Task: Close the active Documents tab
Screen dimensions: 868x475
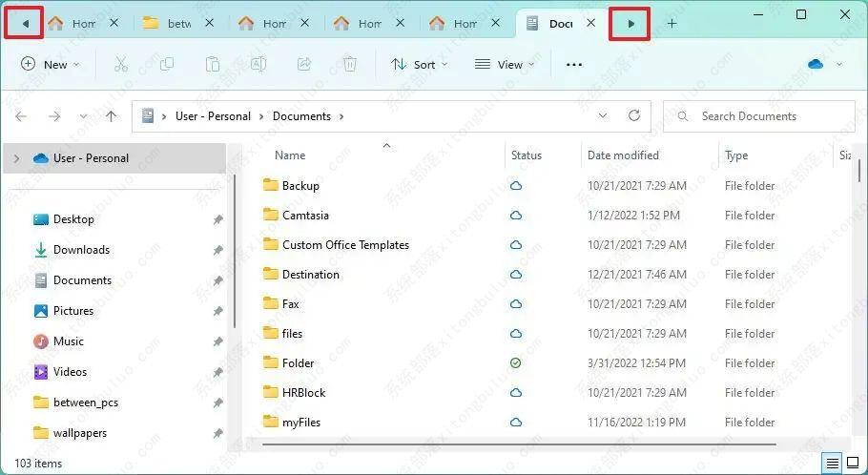Action: tap(591, 23)
